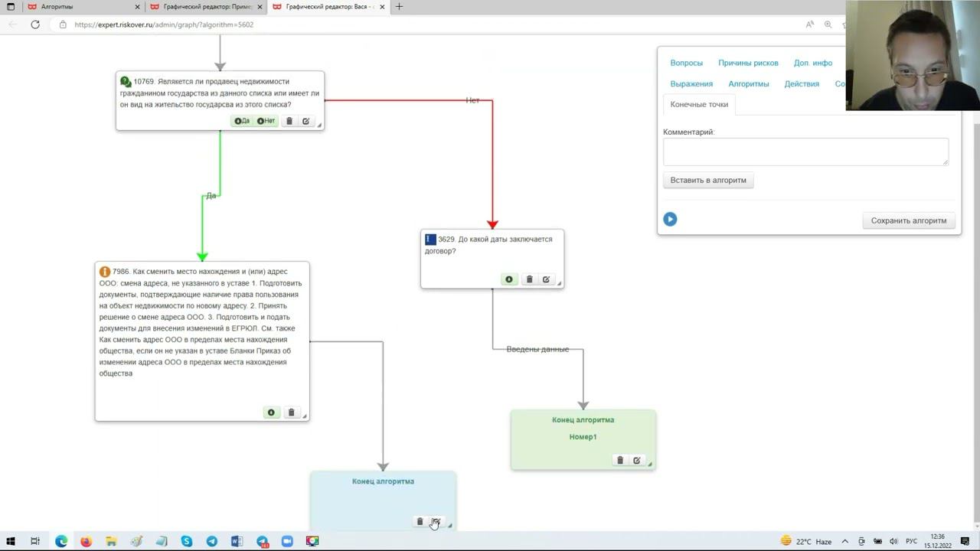Select the Конечные точки tab
980x551 pixels.
coord(699,104)
